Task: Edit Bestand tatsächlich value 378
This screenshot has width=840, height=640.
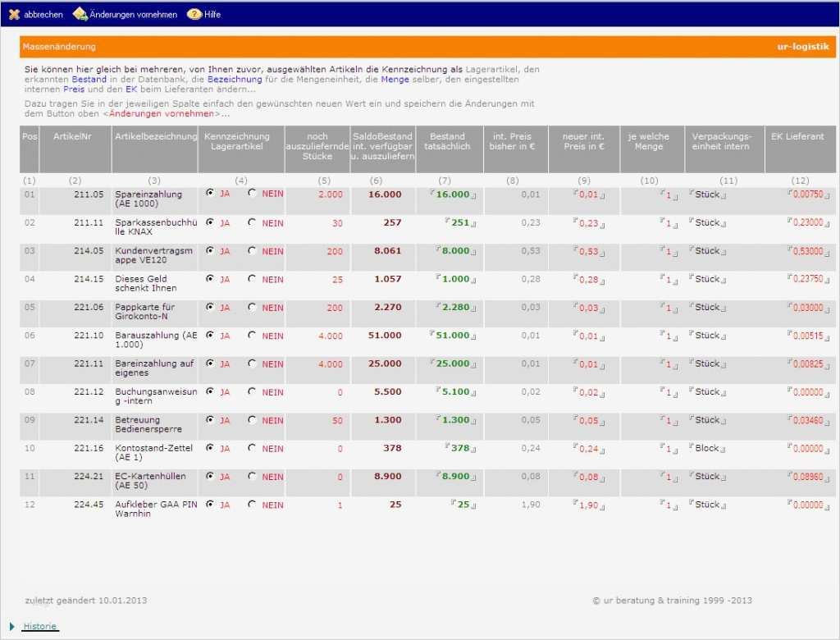Action: pos(460,448)
